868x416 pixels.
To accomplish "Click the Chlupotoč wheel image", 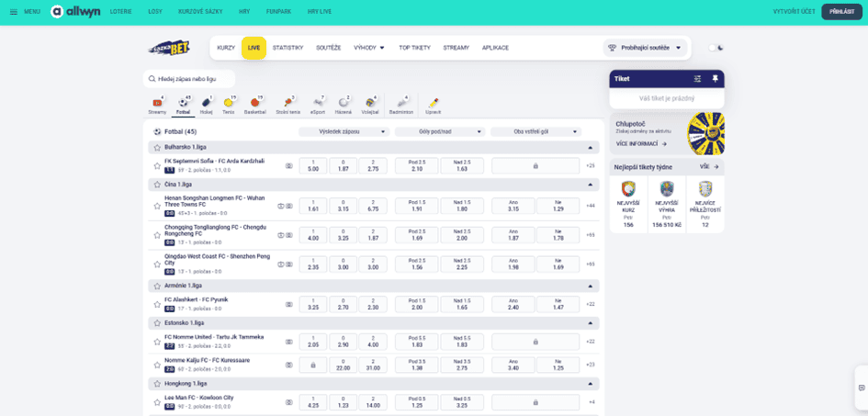I will (x=705, y=133).
